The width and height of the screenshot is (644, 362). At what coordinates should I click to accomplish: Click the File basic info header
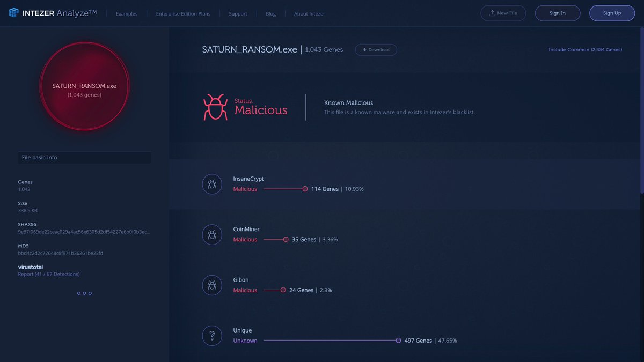(84, 158)
